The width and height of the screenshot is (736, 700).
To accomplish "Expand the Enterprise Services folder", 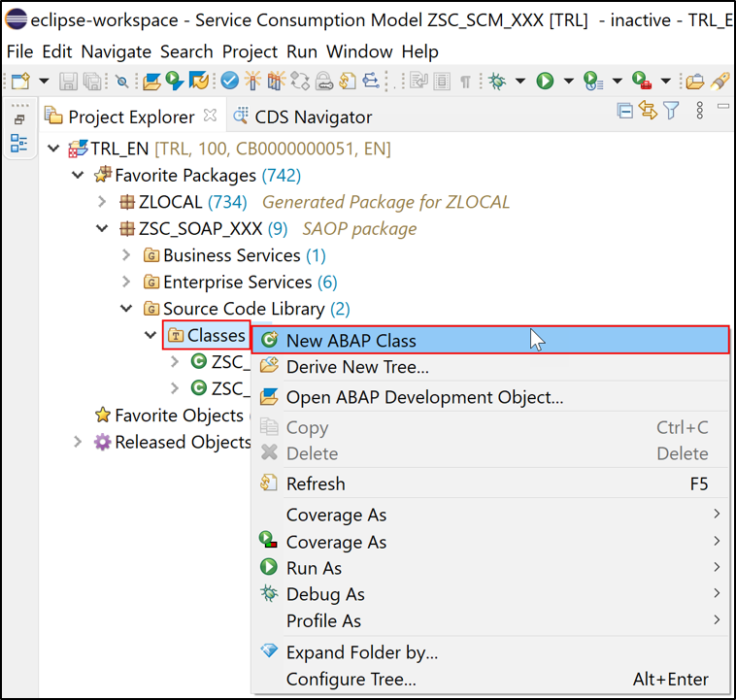I will click(126, 282).
